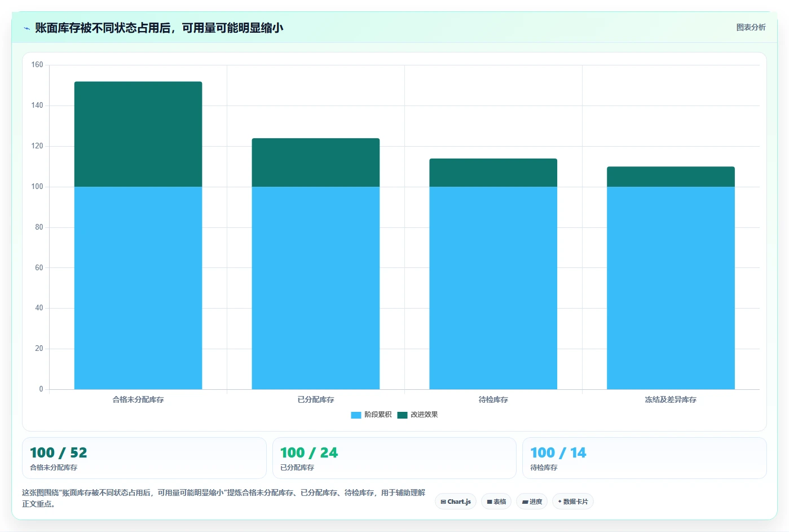Click the blue lightning icon beside the title
This screenshot has width=789, height=532.
click(x=27, y=28)
